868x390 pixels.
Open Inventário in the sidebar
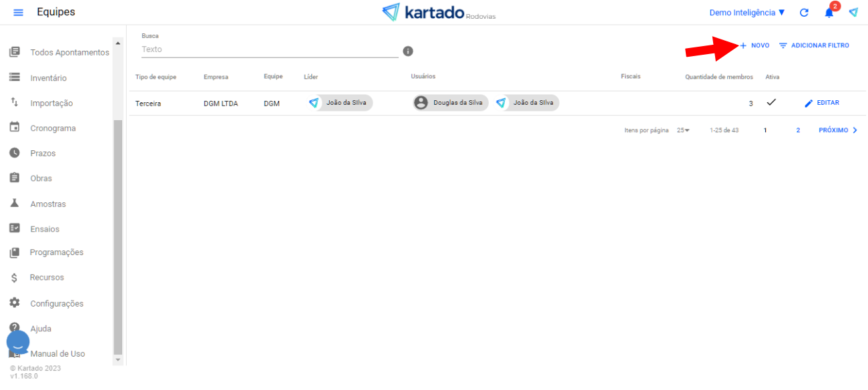[x=48, y=78]
